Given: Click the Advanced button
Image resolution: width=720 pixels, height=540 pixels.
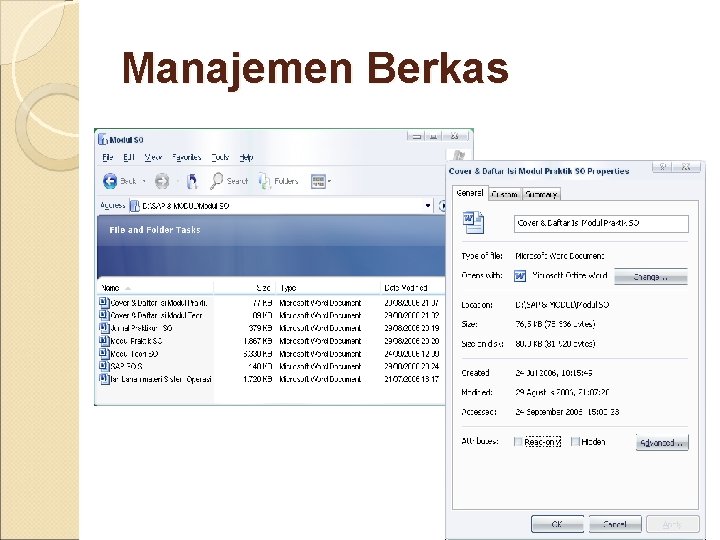Looking at the screenshot, I should [x=662, y=443].
